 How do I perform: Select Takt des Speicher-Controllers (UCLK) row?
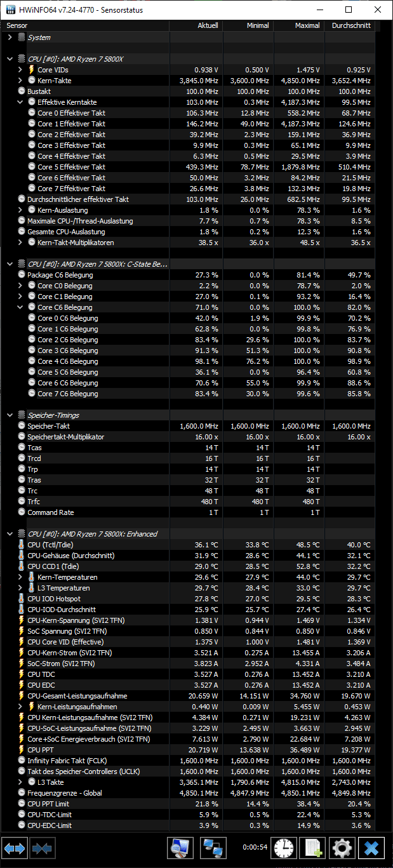[189, 771]
